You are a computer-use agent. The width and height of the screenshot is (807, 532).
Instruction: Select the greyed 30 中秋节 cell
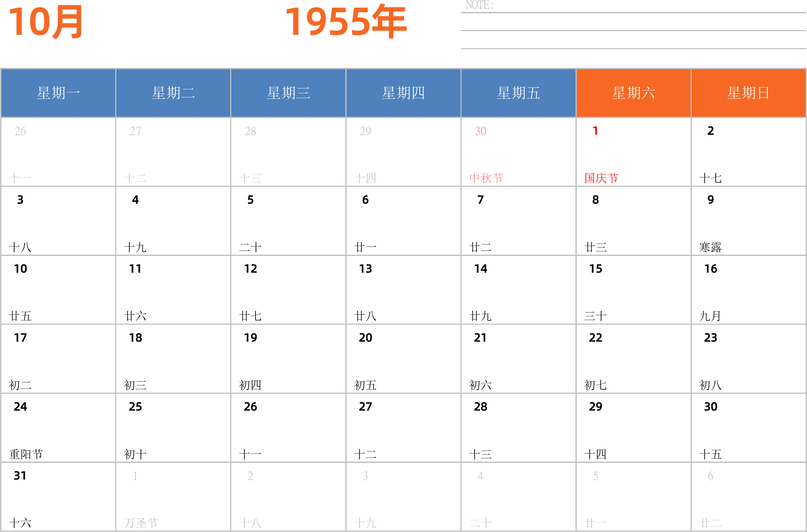pos(518,152)
